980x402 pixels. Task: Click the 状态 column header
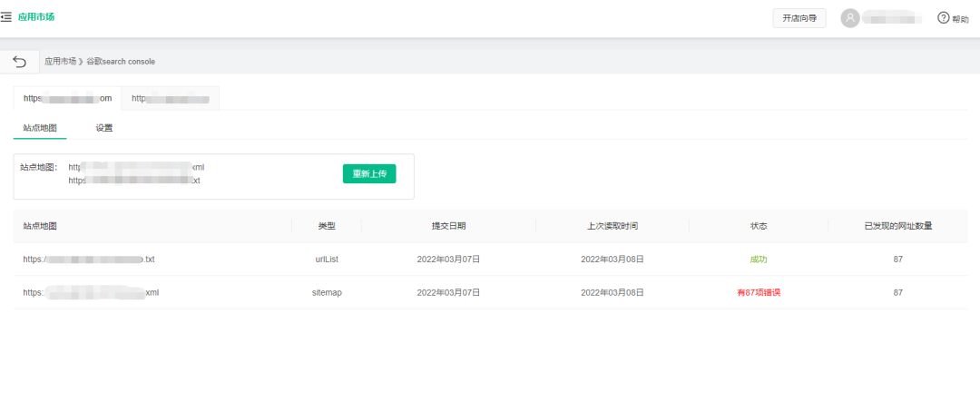758,226
